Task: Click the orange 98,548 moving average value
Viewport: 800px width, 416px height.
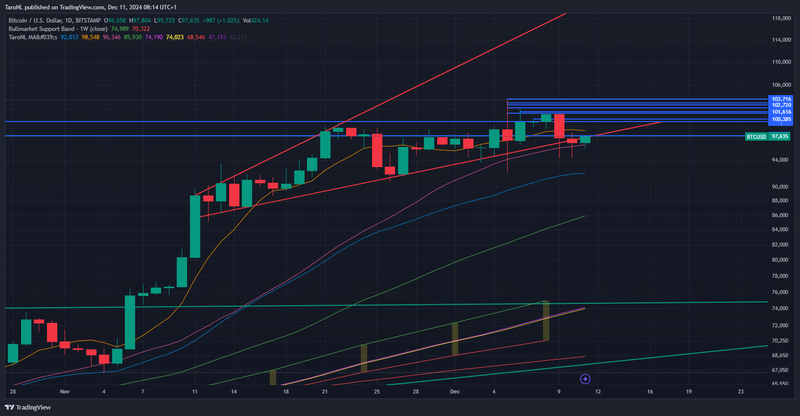Action: point(91,37)
